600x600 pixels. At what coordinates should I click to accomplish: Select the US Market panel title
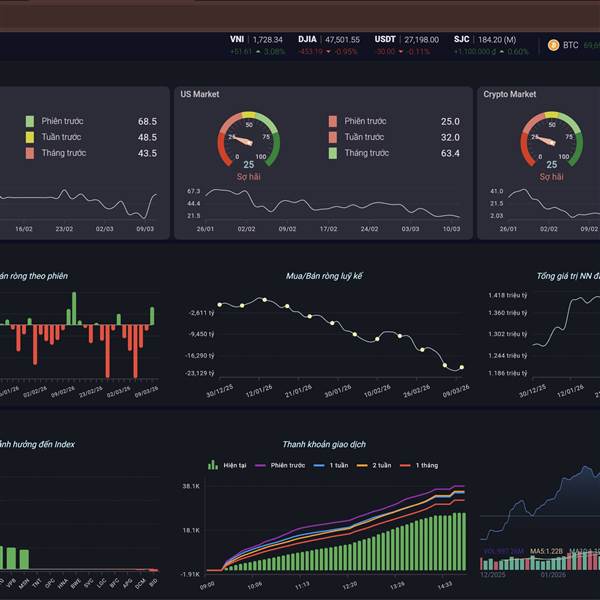(x=200, y=94)
